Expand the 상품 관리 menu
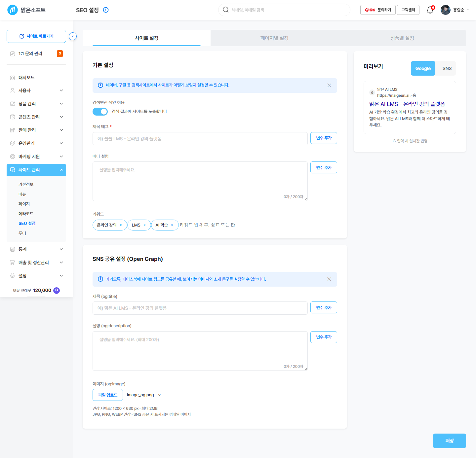Viewport: 476px width, 458px height. (36, 104)
